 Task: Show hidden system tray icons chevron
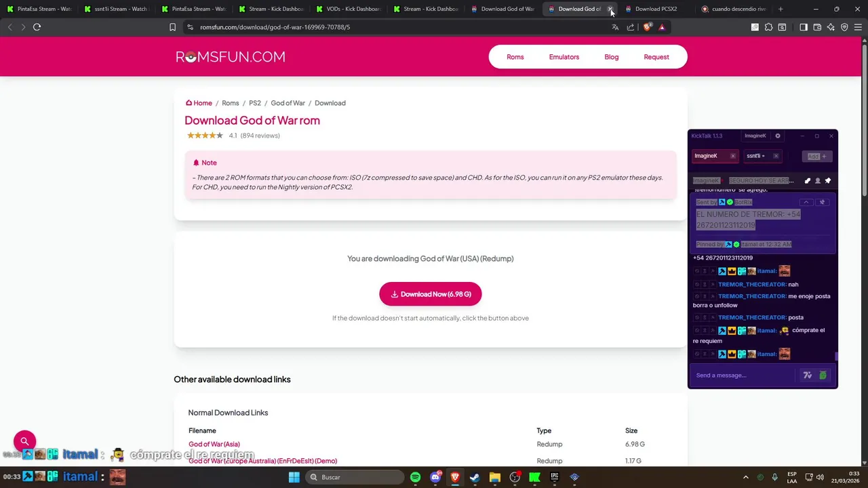click(746, 477)
